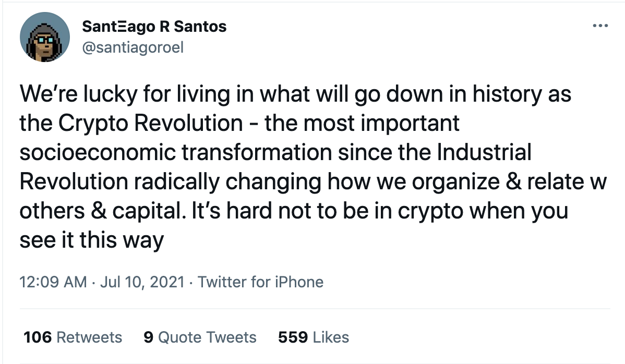
Task: Click the last tweet line 'see it this way'
Action: tap(92, 240)
